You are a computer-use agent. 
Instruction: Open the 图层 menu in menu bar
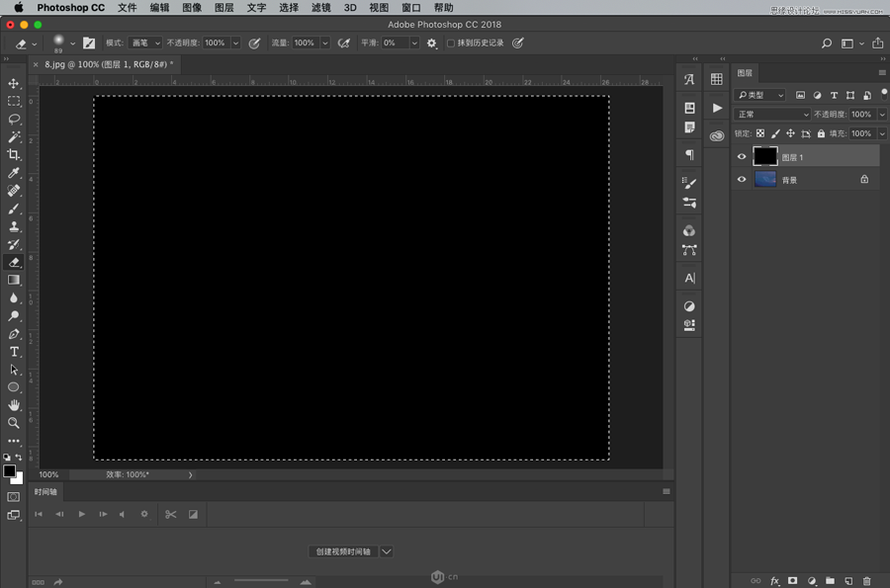pyautogui.click(x=223, y=8)
